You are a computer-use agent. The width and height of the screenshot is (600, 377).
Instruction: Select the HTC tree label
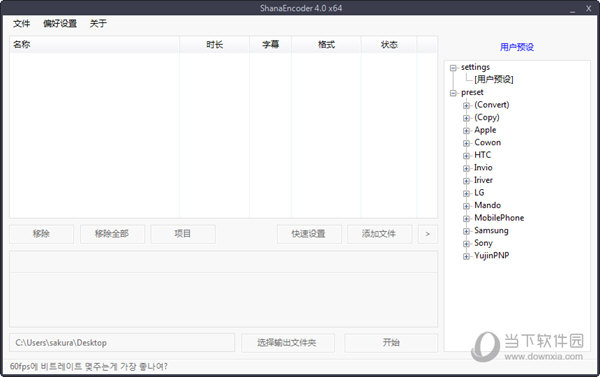(483, 155)
